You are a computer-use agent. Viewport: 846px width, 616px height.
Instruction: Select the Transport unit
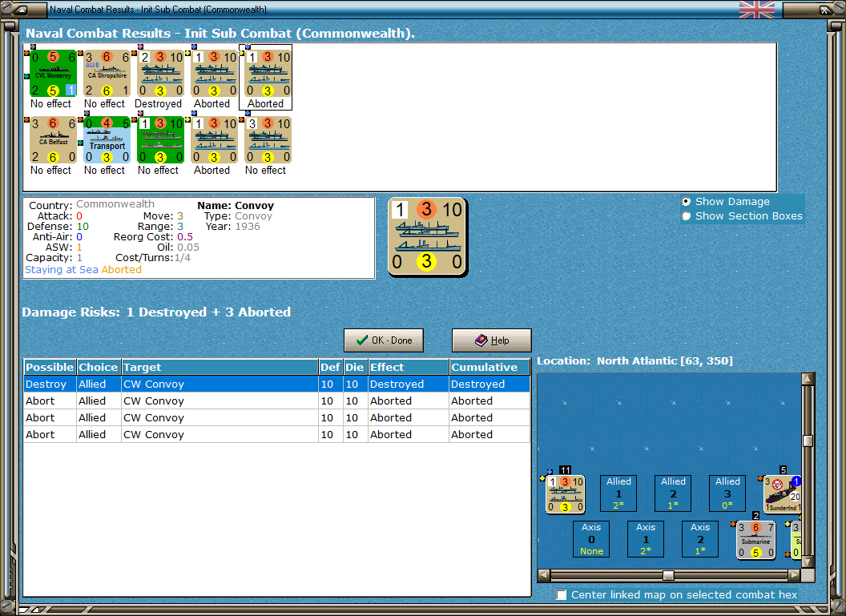[x=107, y=139]
